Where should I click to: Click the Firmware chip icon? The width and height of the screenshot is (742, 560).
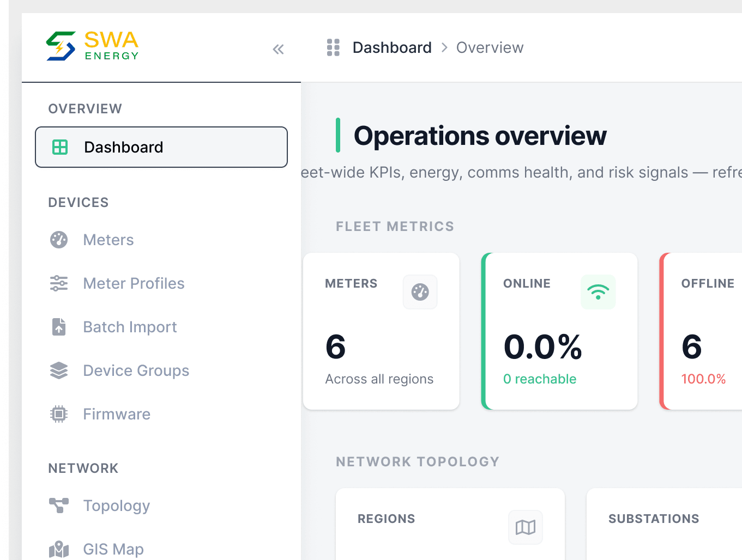click(59, 414)
